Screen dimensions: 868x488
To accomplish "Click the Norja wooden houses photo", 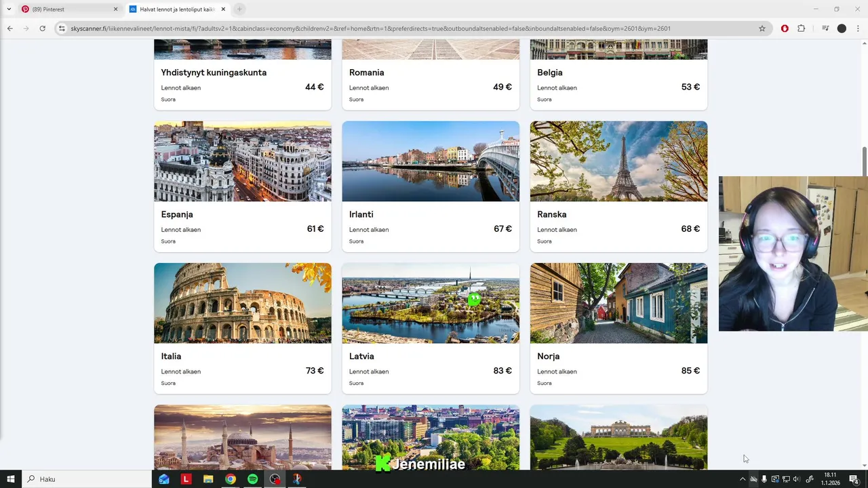I will (x=618, y=303).
